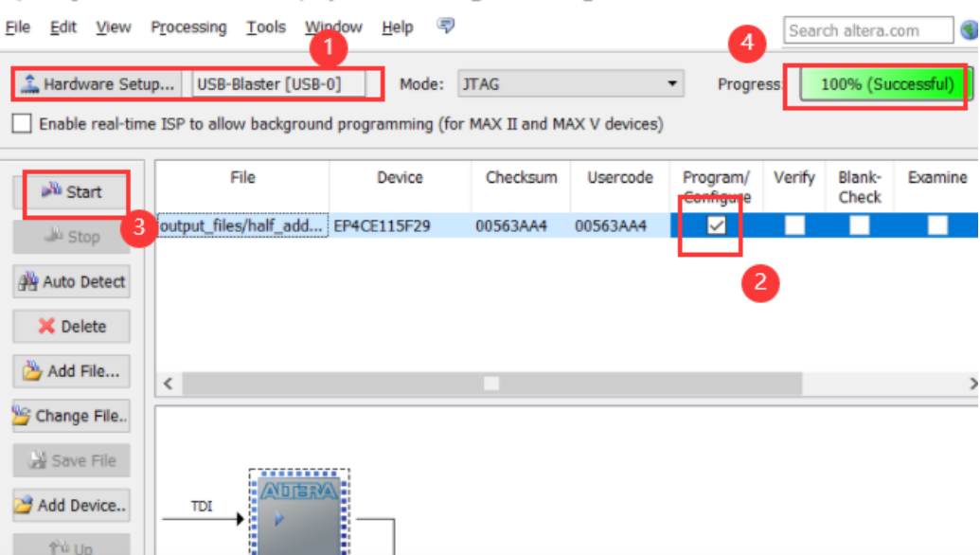This screenshot has width=980, height=555.
Task: Check the Verify checkbox for EP4CE115F29
Action: tap(794, 225)
